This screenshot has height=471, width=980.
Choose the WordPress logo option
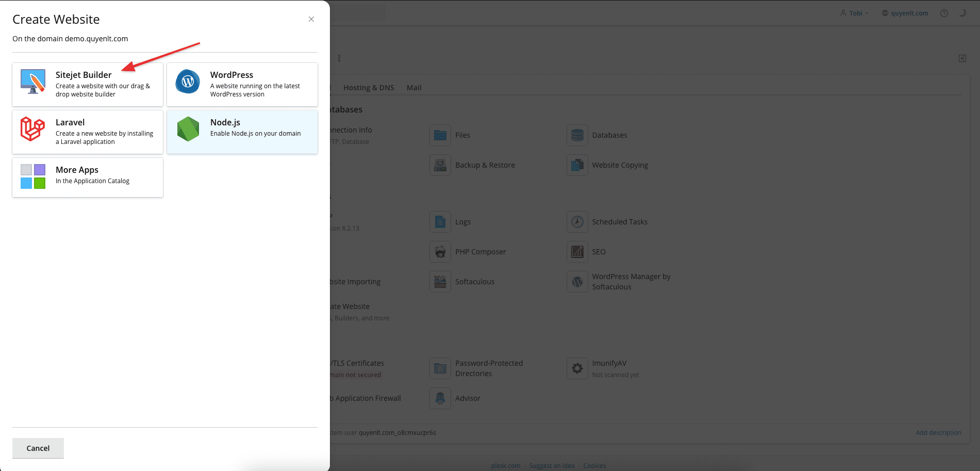(x=188, y=82)
